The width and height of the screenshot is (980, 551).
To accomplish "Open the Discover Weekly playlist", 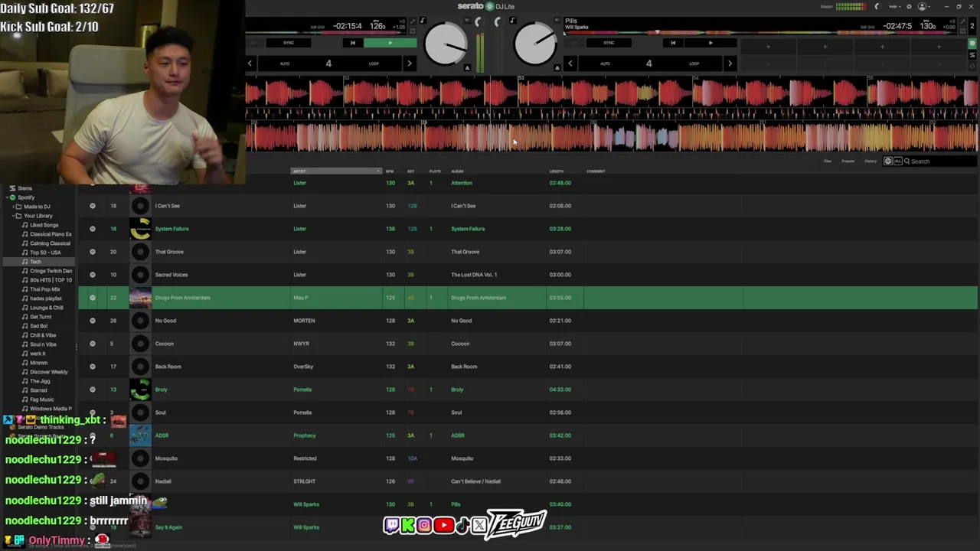I will point(49,372).
